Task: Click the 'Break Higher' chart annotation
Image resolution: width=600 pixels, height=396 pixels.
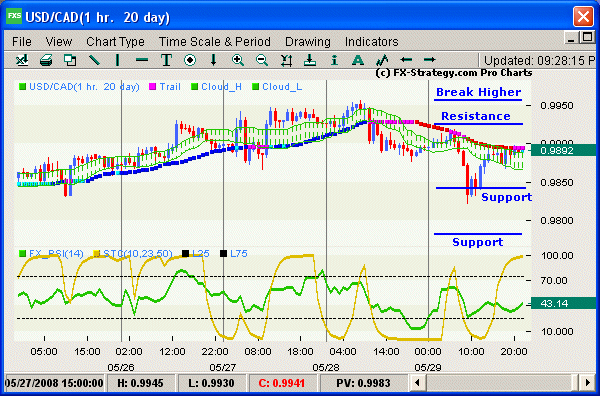Action: coord(478,92)
